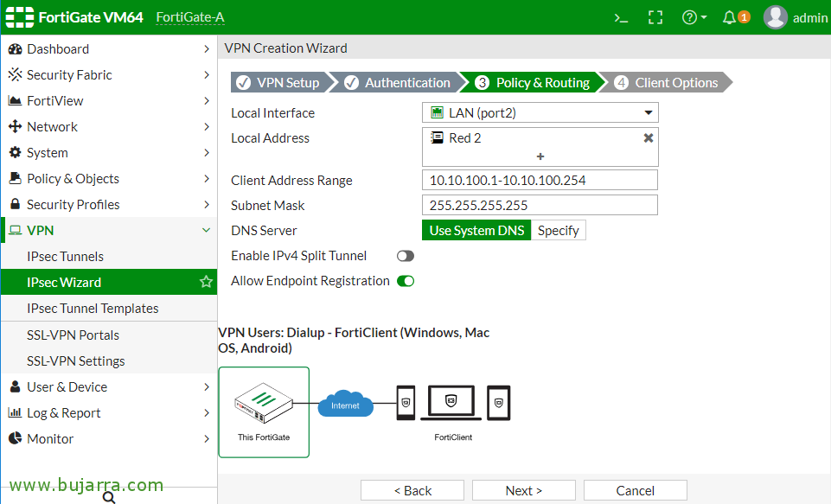Click the Next button

(x=523, y=490)
